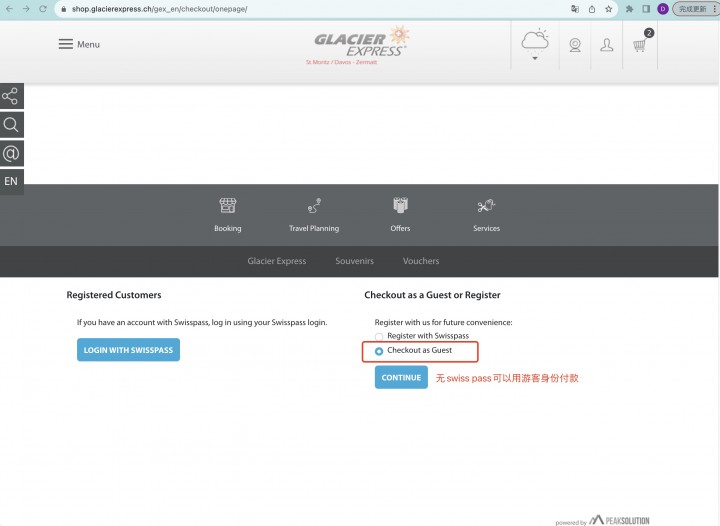The width and height of the screenshot is (720, 526).
Task: Click the @ contact icon in sidebar
Action: point(11,153)
